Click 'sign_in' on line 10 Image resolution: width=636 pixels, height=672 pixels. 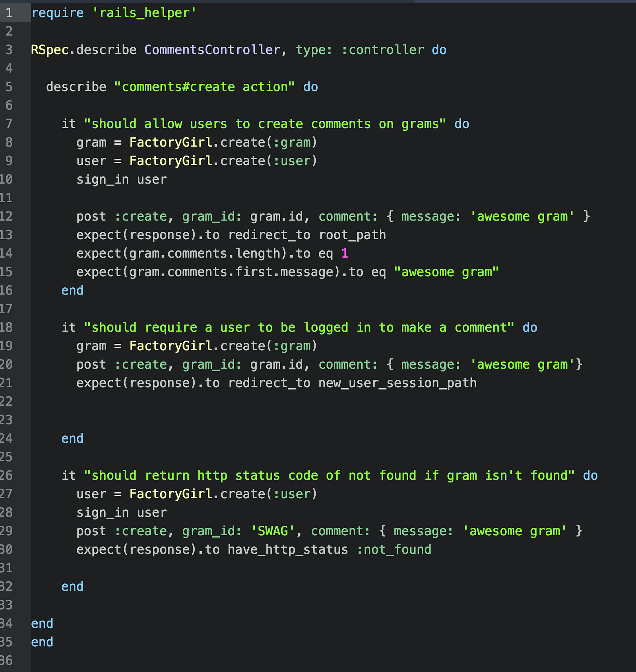point(103,180)
